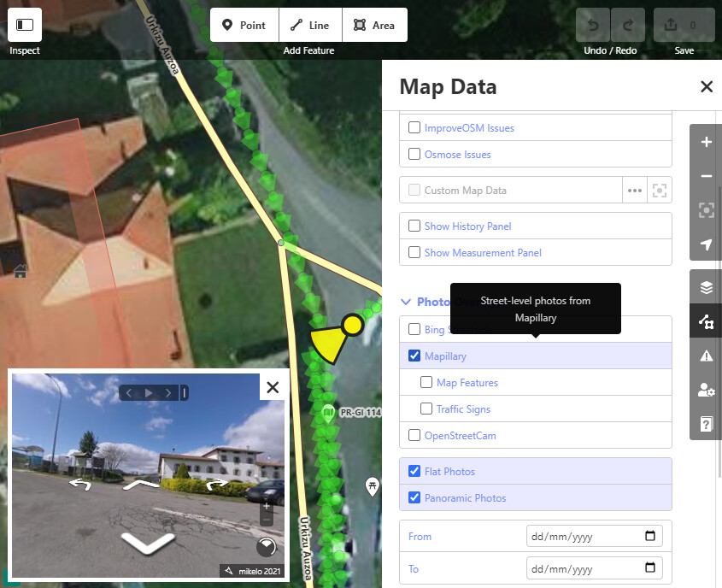This screenshot has width=722, height=588.
Task: Toggle the Map Data pane icon
Action: click(707, 321)
